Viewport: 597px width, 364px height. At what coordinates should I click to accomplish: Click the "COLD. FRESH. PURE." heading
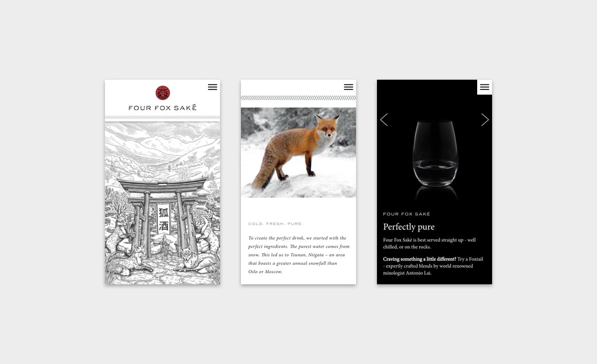[276, 224]
